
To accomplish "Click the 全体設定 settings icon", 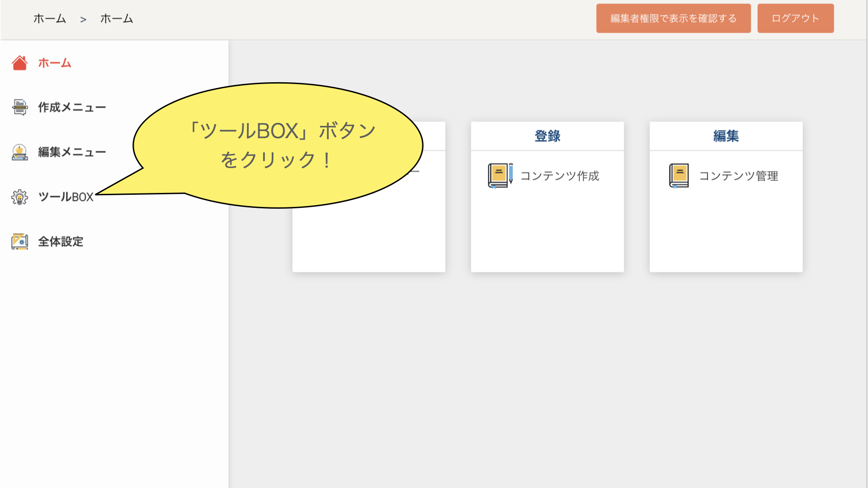I will (19, 241).
